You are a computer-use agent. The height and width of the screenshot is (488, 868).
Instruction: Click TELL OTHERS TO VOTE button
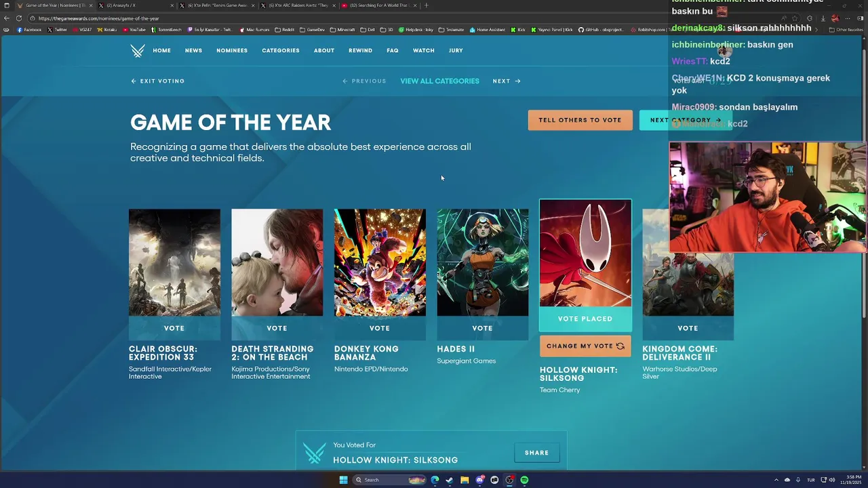coord(580,120)
